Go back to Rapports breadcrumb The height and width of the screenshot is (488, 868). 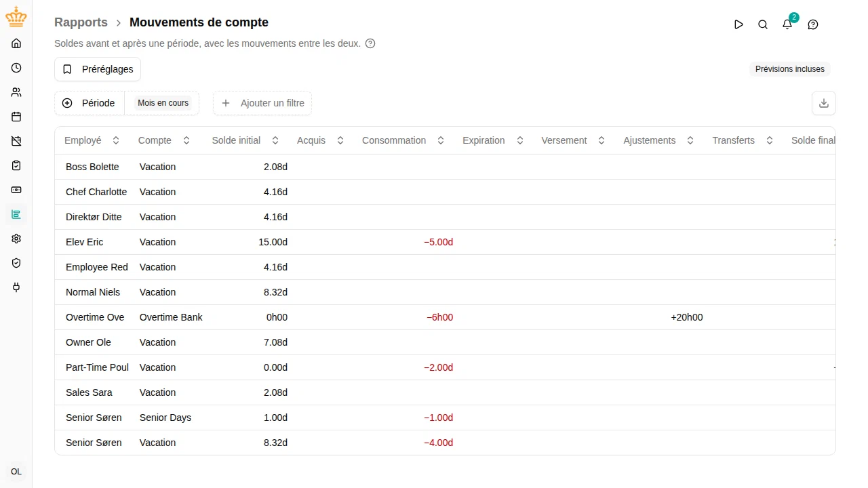click(x=81, y=22)
